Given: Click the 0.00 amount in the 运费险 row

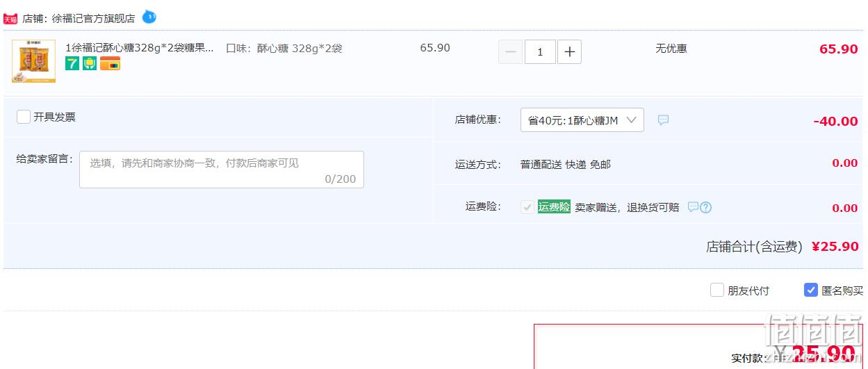Looking at the screenshot, I should tap(845, 208).
